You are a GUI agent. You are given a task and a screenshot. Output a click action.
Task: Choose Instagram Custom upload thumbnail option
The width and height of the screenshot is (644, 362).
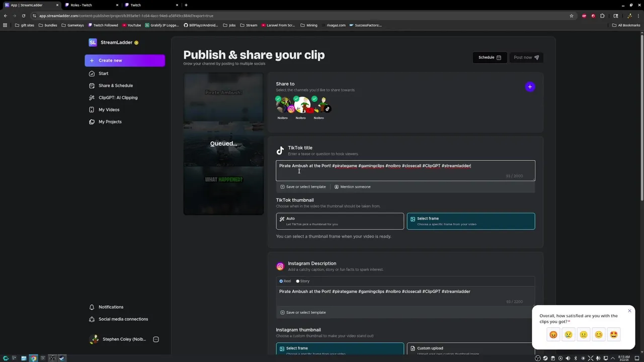pyautogui.click(x=471, y=349)
